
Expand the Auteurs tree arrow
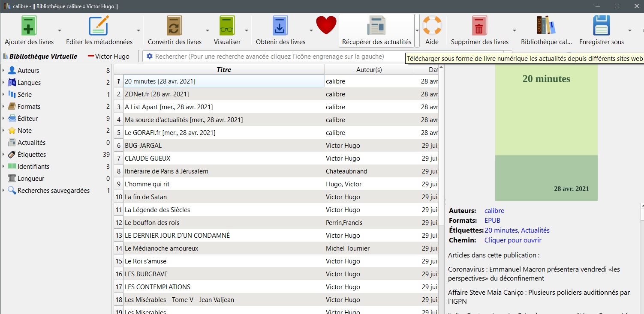click(3, 70)
